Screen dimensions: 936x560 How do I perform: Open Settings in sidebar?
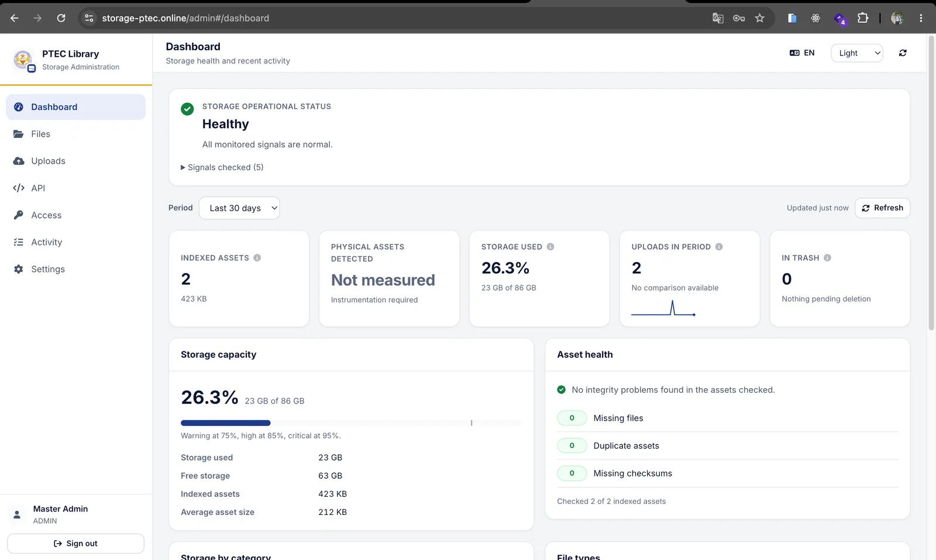pyautogui.click(x=76, y=269)
